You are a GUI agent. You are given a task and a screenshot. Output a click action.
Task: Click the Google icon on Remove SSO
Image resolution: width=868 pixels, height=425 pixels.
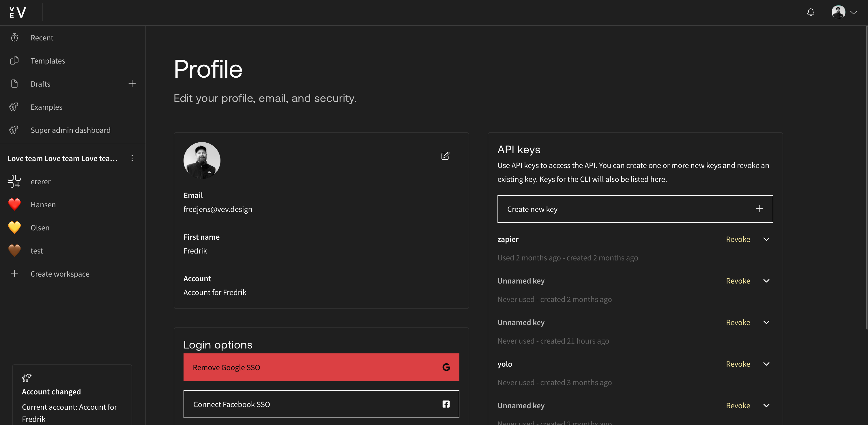click(x=446, y=367)
